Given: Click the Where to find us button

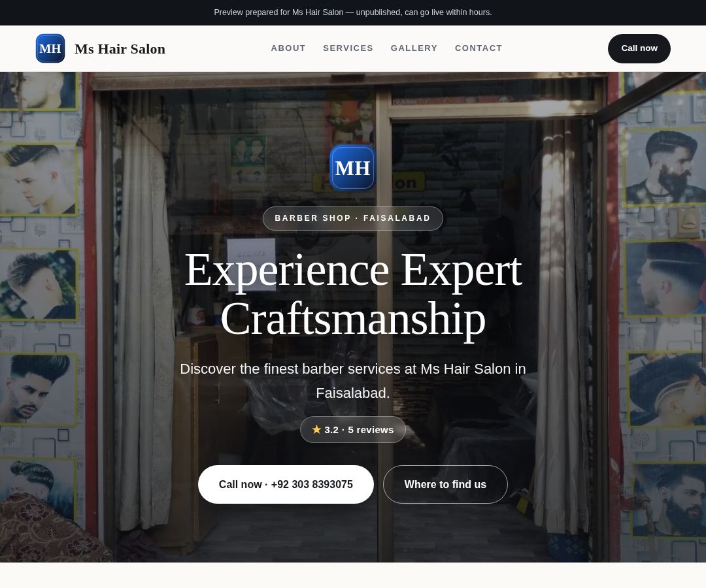Looking at the screenshot, I should click(x=445, y=485).
